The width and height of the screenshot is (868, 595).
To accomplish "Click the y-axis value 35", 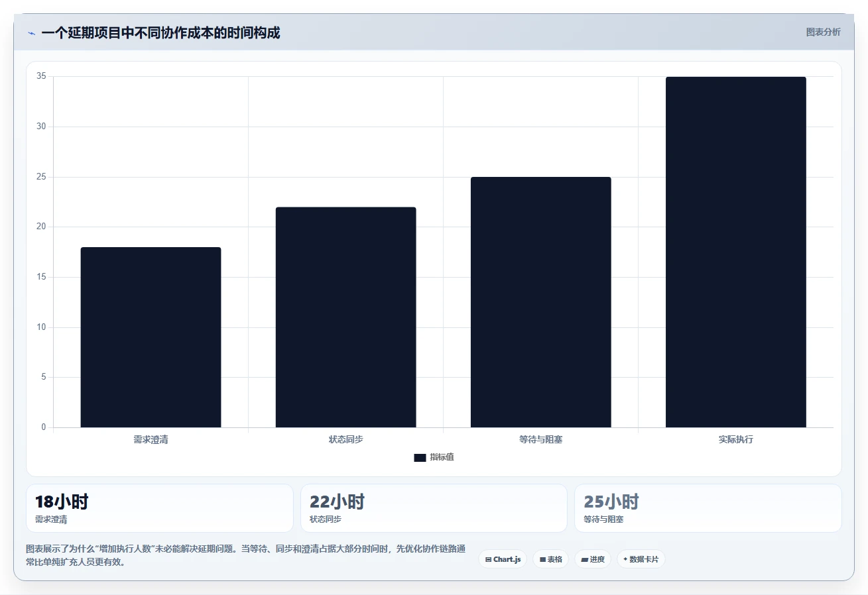I will (x=41, y=76).
